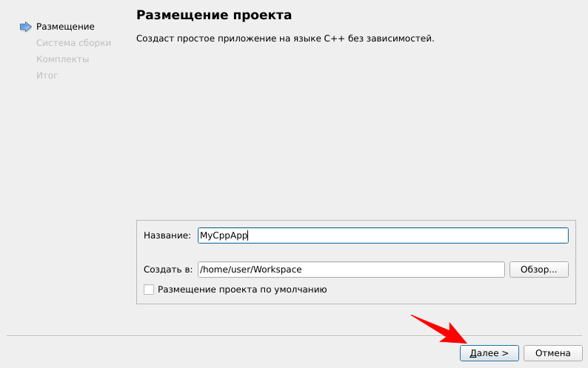Select the Размещение wizard step
The height and width of the screenshot is (368, 588).
(65, 27)
